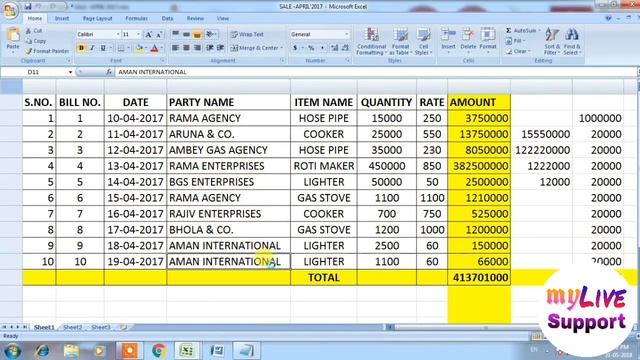Viewport: 640px width, 360px height.
Task: Open the Sheet3 worksheet tab
Action: coord(101,327)
